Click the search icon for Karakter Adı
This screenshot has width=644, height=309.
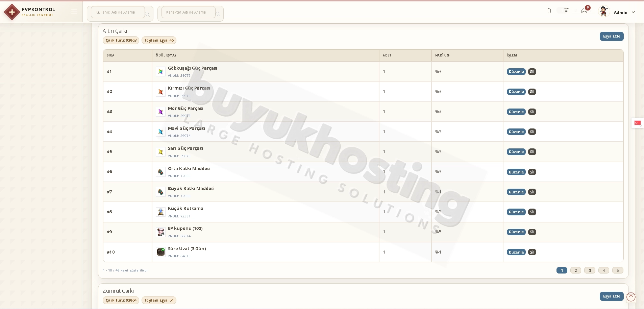(x=218, y=14)
